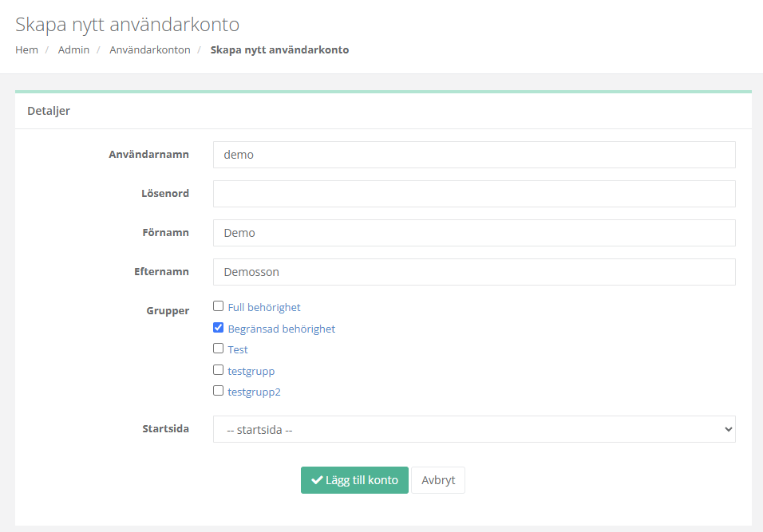
Task: Tick the Full behörighet checkbox
Action: click(218, 306)
